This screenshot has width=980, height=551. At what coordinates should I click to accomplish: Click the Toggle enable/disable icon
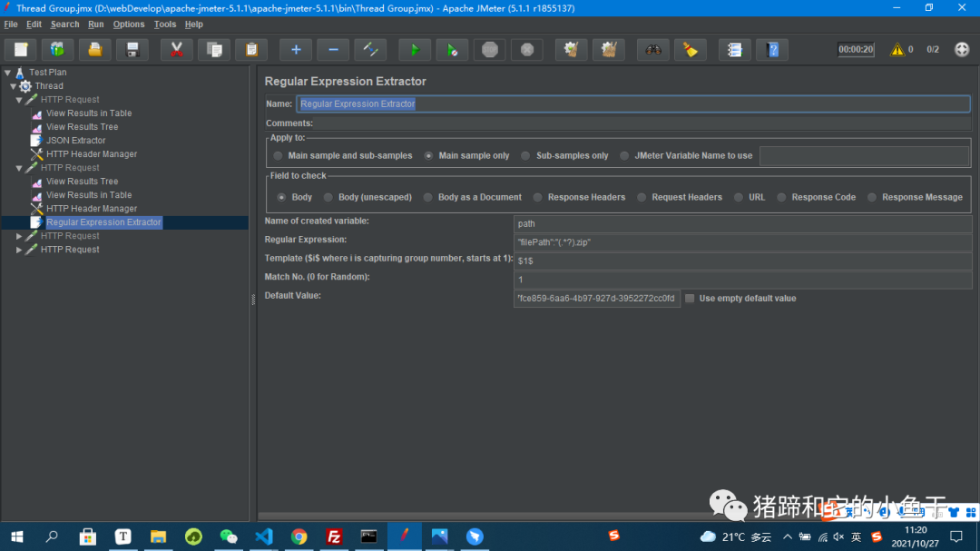(x=370, y=49)
